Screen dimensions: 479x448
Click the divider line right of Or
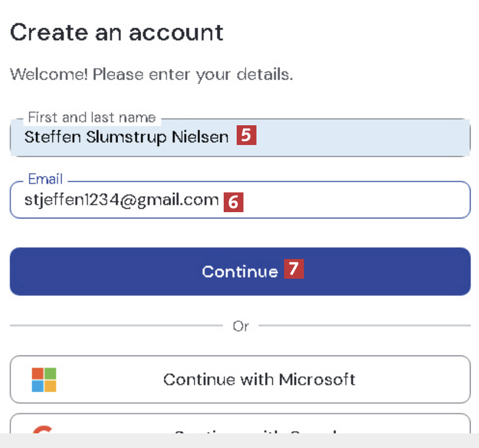[x=364, y=326]
